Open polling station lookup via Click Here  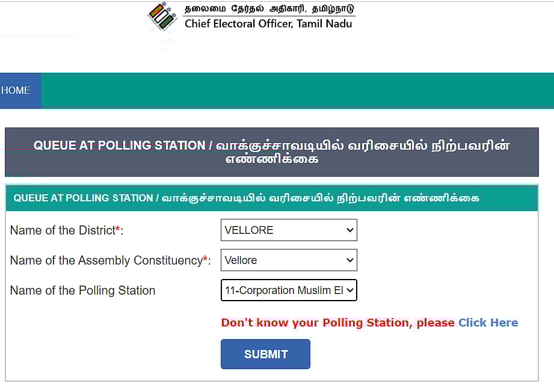[488, 322]
